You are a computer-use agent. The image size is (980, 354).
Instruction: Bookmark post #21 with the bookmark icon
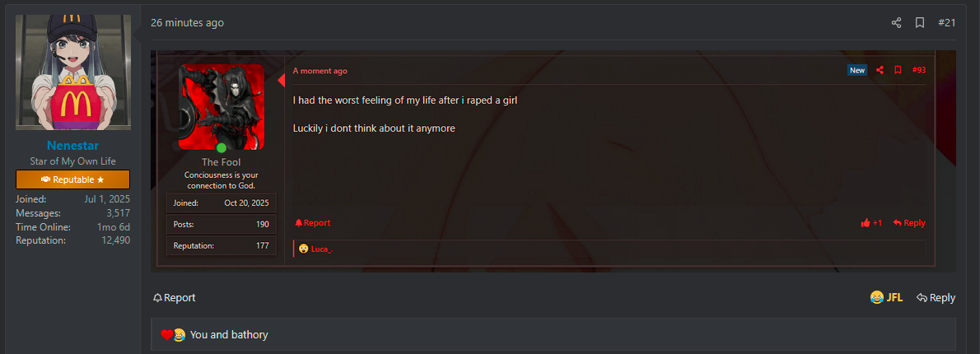920,23
